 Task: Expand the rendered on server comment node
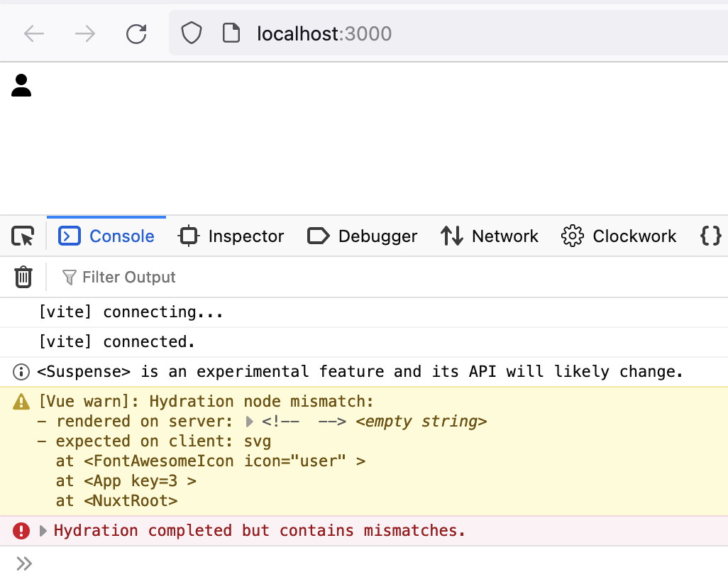point(250,422)
